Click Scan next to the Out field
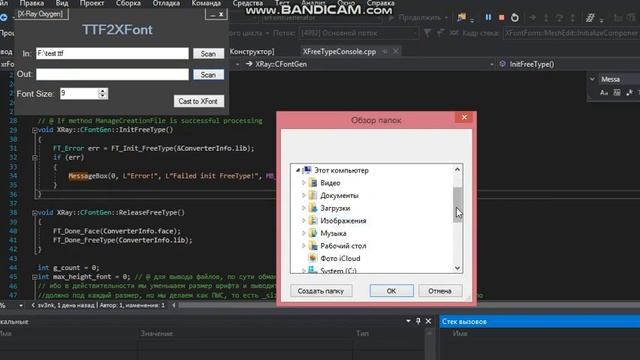The height and width of the screenshot is (360, 640). [208, 75]
